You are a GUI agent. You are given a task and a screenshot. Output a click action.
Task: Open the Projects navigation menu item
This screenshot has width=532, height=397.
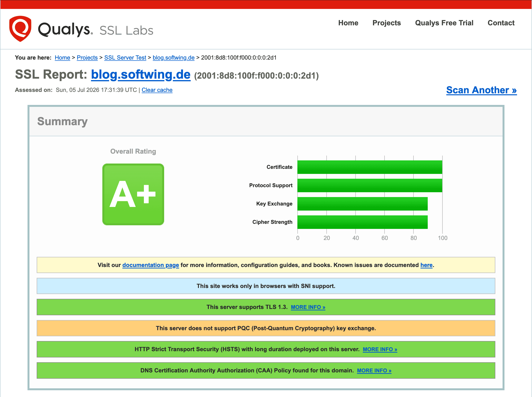click(x=386, y=23)
